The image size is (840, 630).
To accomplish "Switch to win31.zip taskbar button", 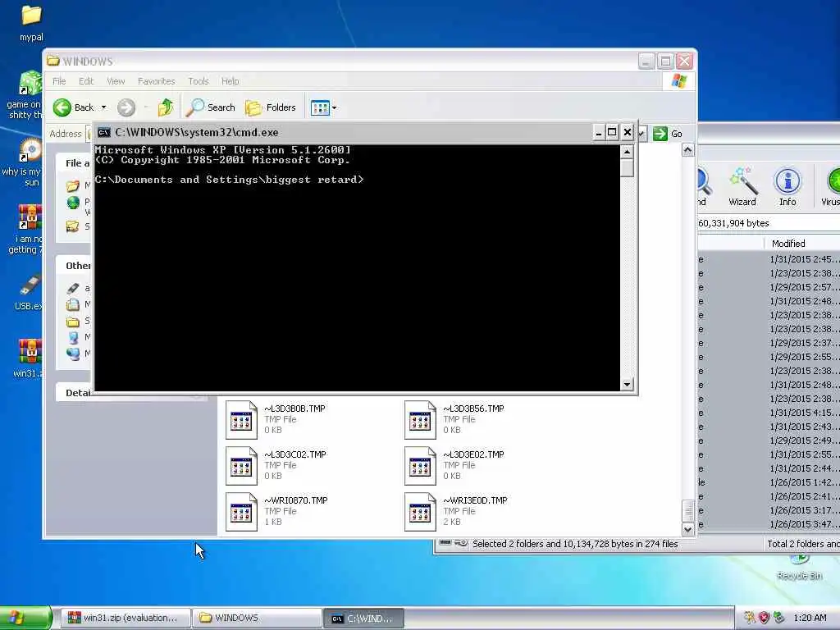I will pos(126,618).
